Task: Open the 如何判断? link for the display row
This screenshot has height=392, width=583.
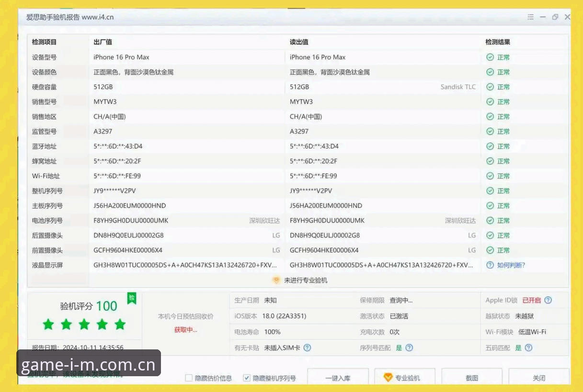Action: [x=511, y=265]
